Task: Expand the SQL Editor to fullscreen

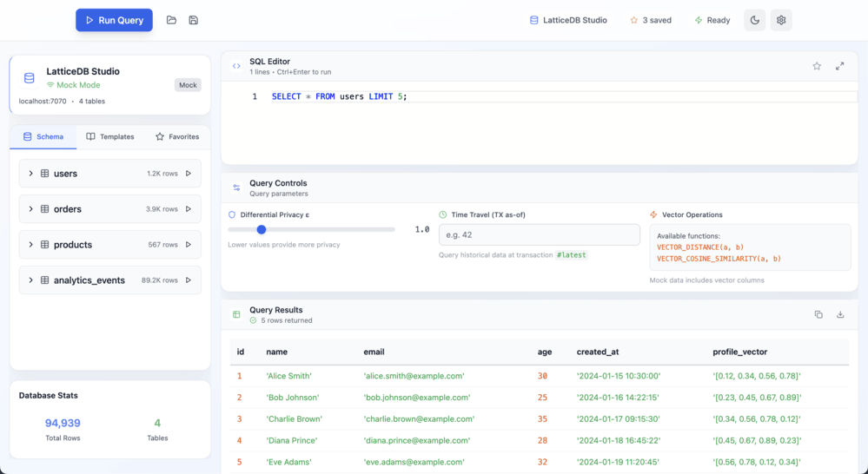Action: pyautogui.click(x=839, y=66)
